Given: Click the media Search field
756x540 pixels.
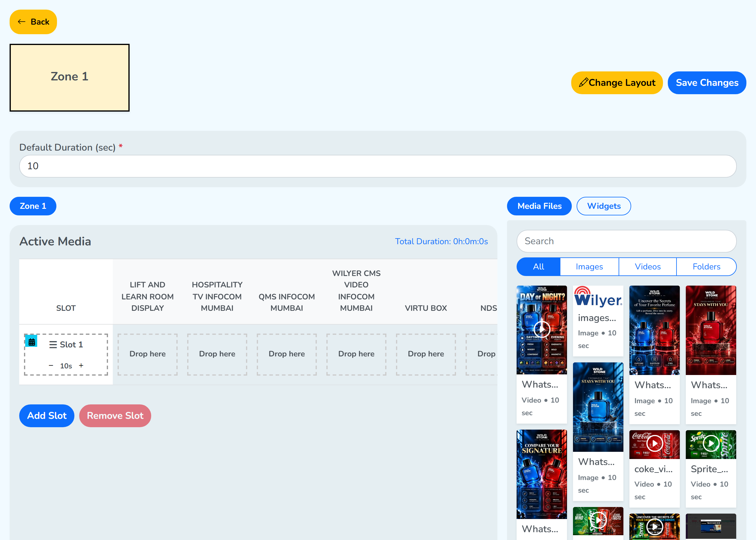Looking at the screenshot, I should [626, 241].
